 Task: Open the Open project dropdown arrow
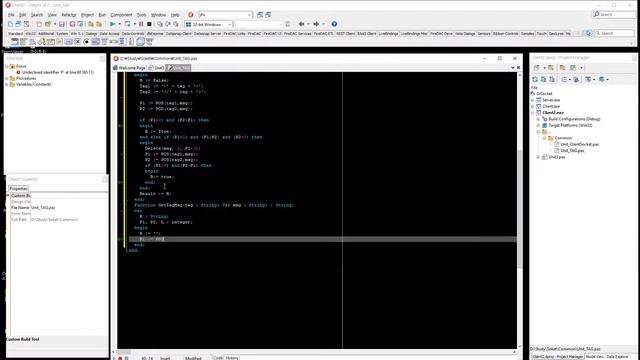(55, 24)
